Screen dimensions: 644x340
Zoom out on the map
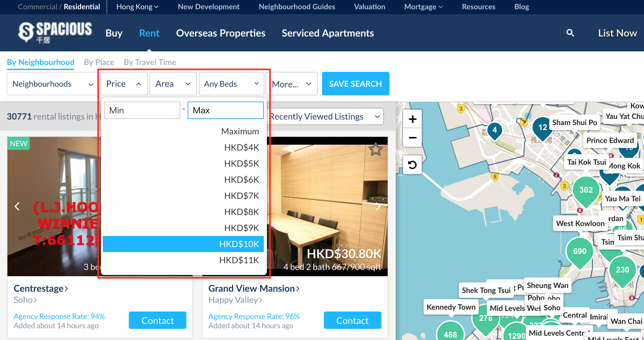pyautogui.click(x=412, y=138)
